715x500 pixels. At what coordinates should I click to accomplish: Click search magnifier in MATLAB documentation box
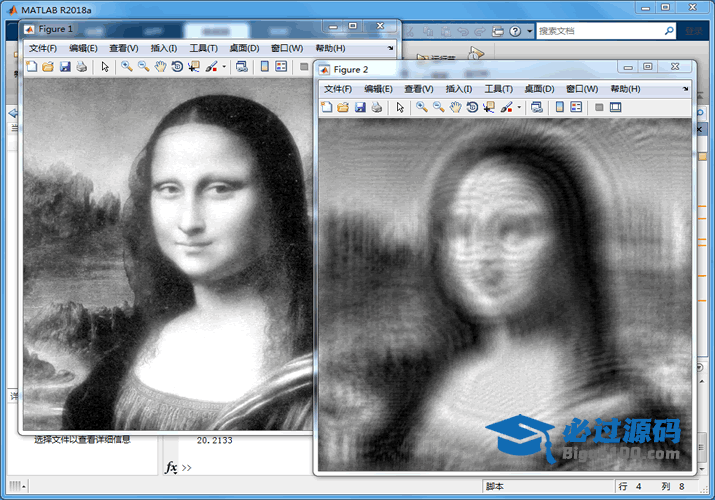(669, 31)
